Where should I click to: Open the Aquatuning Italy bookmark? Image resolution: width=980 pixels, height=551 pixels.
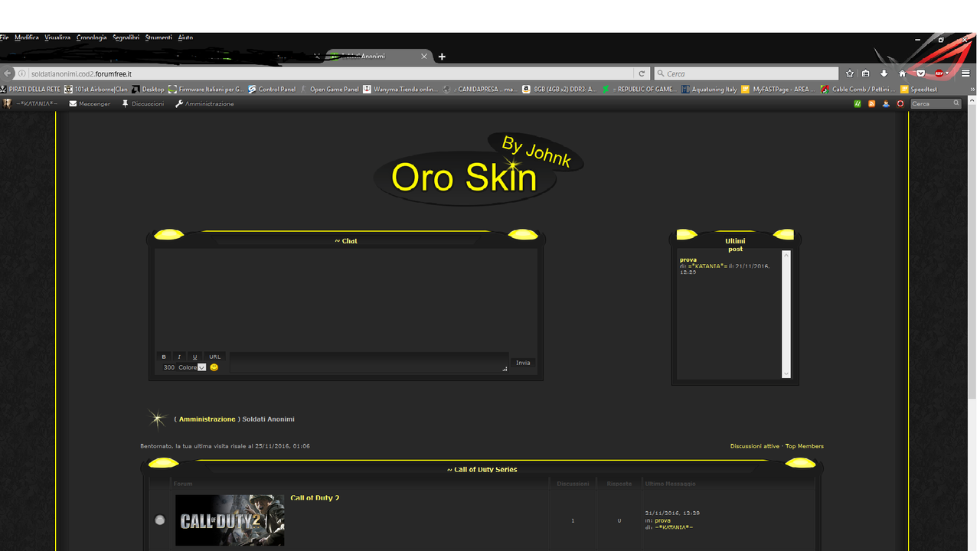click(x=708, y=90)
